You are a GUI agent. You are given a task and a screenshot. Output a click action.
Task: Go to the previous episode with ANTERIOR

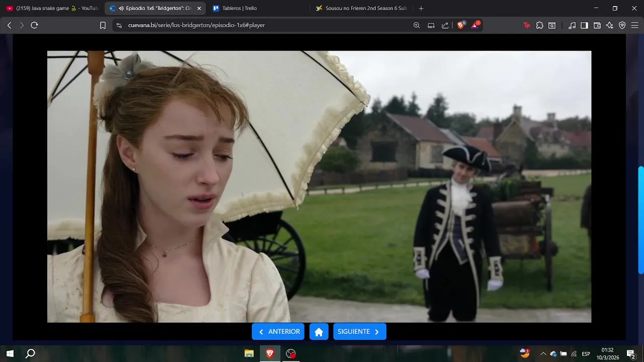278,332
